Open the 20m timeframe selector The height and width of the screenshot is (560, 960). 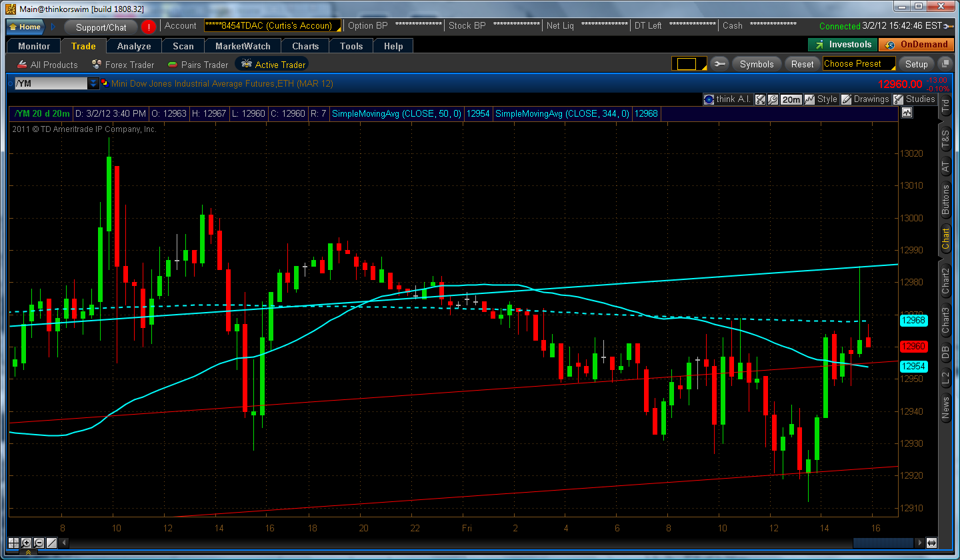[x=791, y=99]
